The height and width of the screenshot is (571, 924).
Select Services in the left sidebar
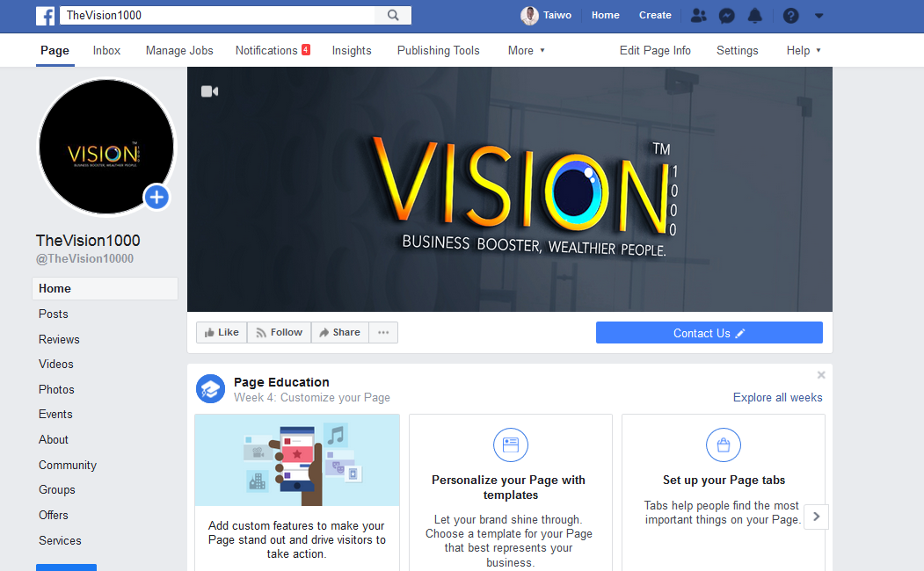click(60, 539)
